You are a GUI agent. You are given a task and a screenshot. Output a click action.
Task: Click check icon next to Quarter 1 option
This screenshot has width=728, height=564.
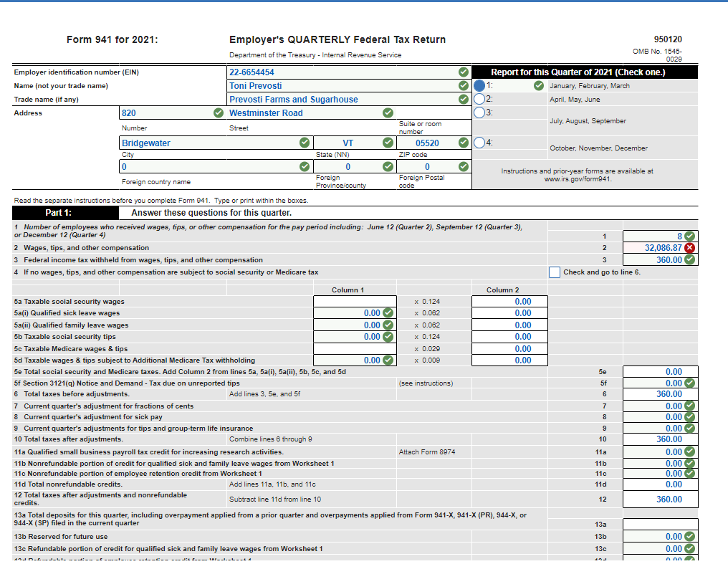pyautogui.click(x=539, y=85)
